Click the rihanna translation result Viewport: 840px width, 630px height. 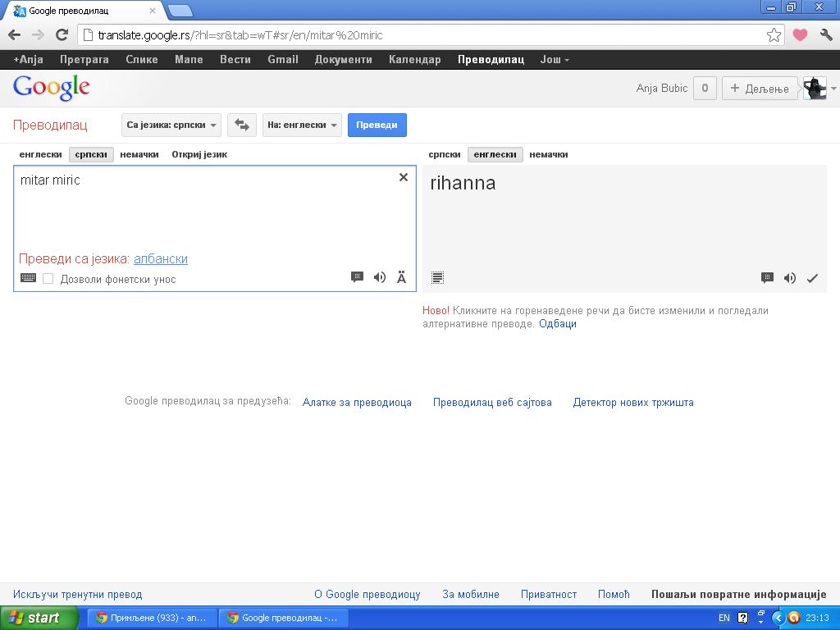click(463, 183)
